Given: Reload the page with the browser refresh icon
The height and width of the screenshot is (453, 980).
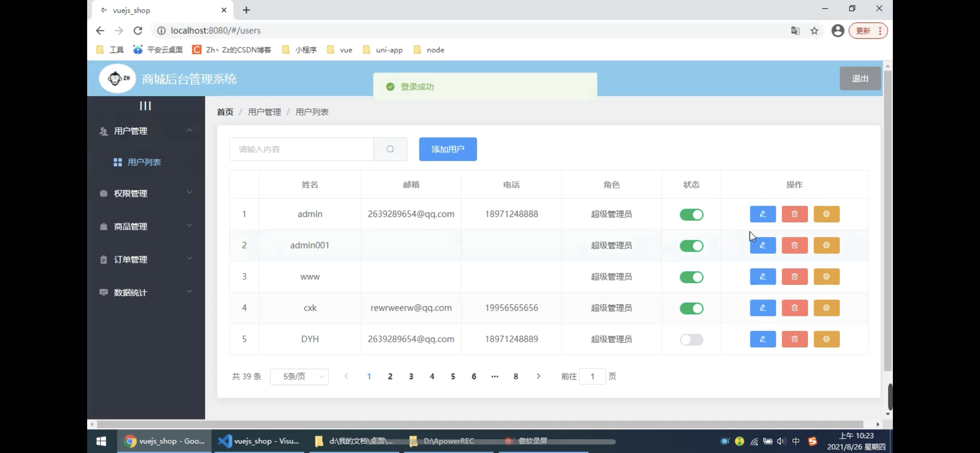Looking at the screenshot, I should 138,30.
